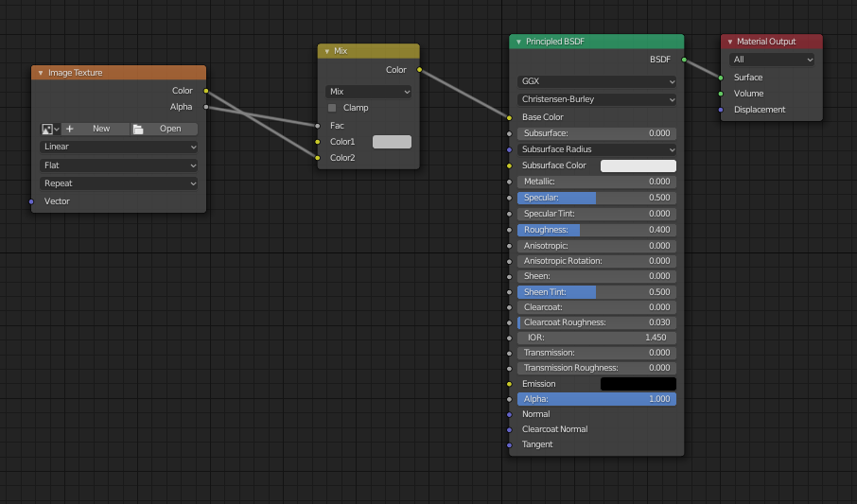Click the Image Texture Color output socket
This screenshot has height=504, width=857.
point(206,91)
